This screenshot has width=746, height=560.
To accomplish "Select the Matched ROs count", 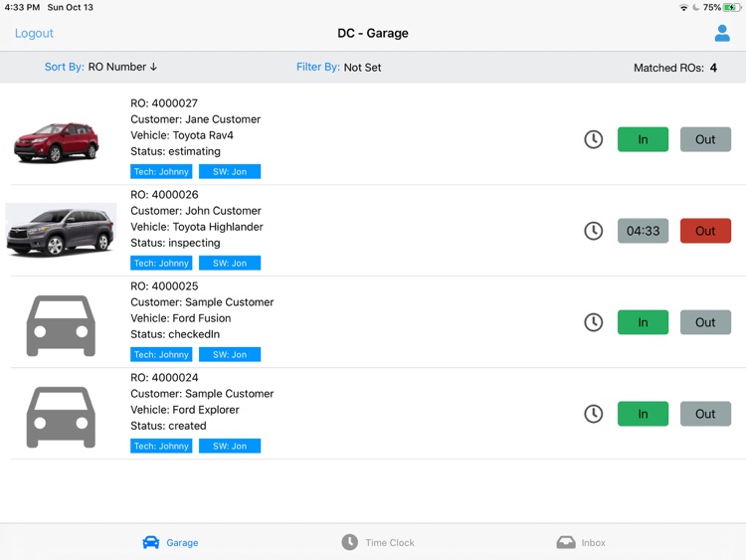I will pyautogui.click(x=675, y=68).
